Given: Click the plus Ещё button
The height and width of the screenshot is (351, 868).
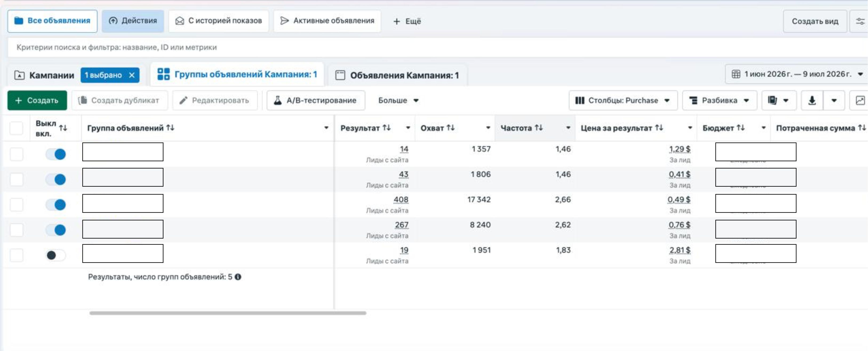Looking at the screenshot, I should [x=407, y=21].
